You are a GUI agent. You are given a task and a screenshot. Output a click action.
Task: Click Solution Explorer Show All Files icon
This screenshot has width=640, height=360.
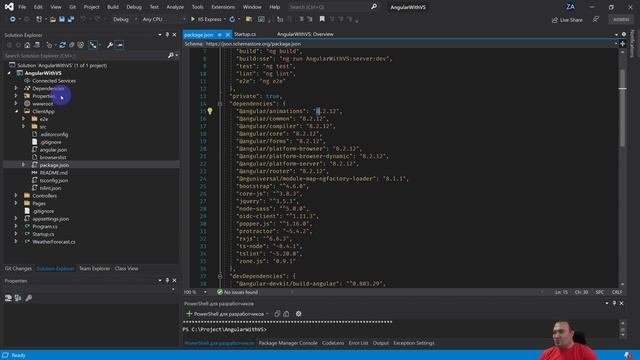click(x=80, y=45)
